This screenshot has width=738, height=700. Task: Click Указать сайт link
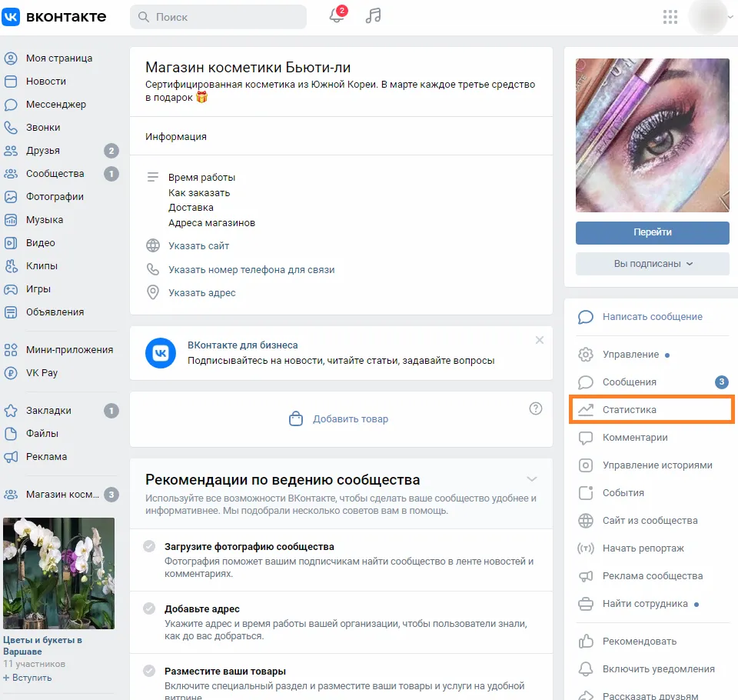198,246
